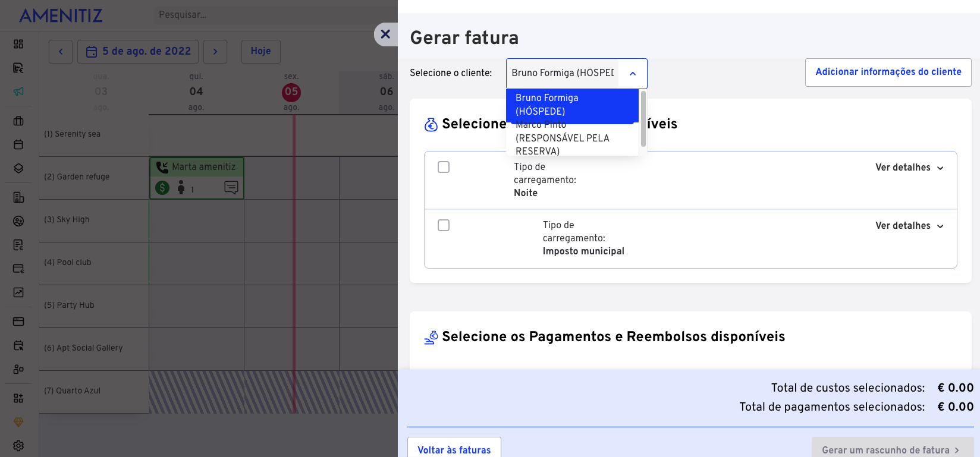Open the building property sidebar icon
This screenshot has height=457, width=980.
click(x=18, y=197)
